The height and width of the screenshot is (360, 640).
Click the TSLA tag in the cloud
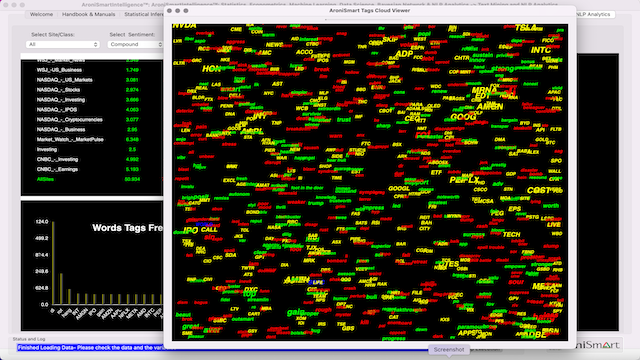[526, 28]
